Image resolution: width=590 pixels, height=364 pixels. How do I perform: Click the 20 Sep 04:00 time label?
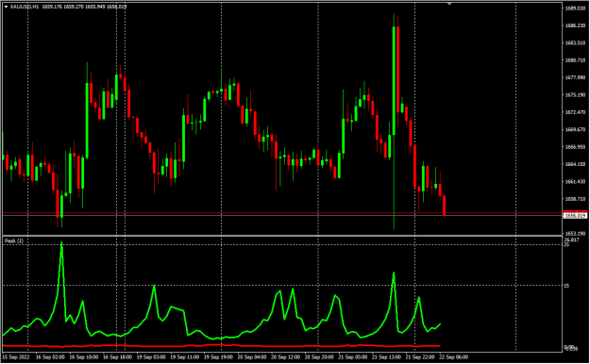pyautogui.click(x=252, y=356)
